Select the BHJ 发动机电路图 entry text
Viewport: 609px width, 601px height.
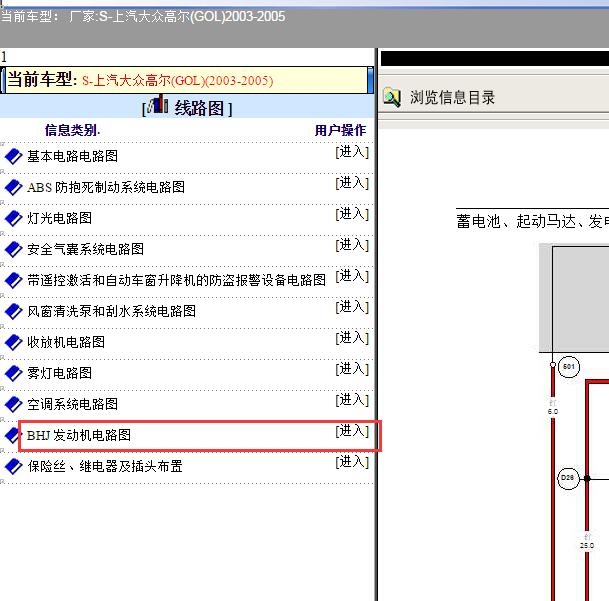[79, 436]
